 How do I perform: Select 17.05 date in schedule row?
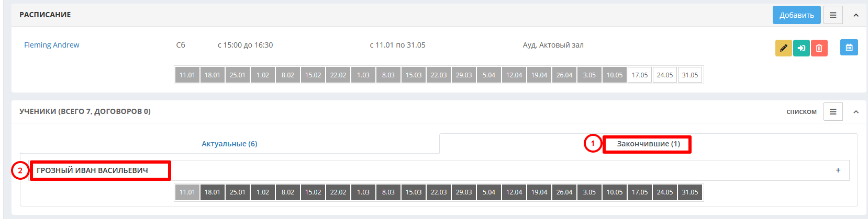(640, 75)
